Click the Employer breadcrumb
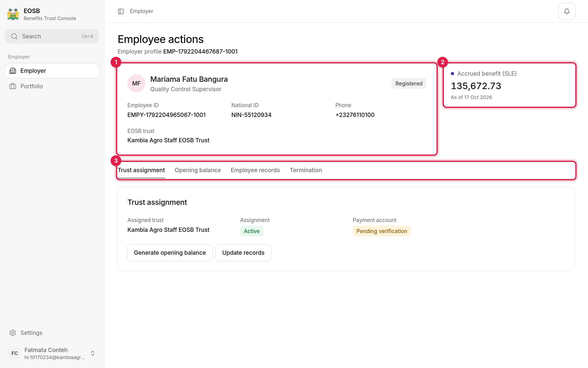This screenshot has width=588, height=368. [x=141, y=11]
